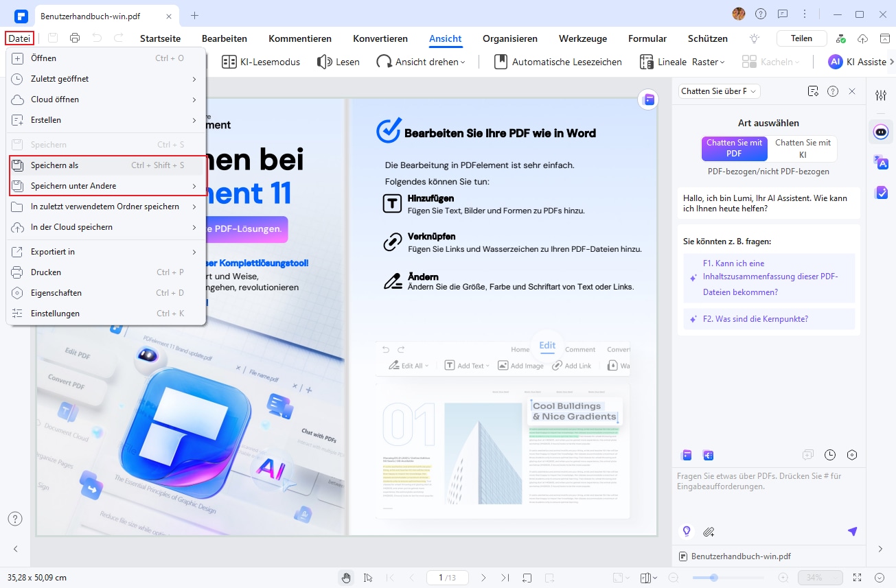896x588 pixels.
Task: Click the user avatar icon
Action: click(739, 14)
